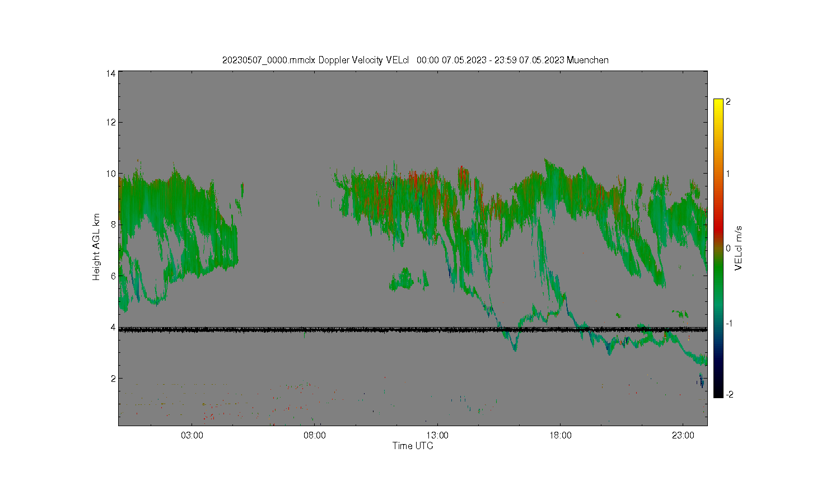This screenshot has width=840, height=504.
Task: Click the 18:00 time tick label
Action: pyautogui.click(x=561, y=436)
